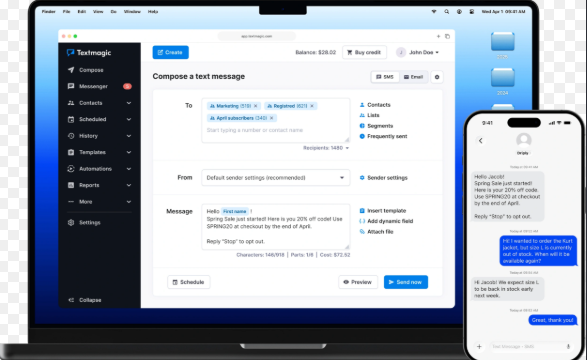This screenshot has width=587, height=360.
Task: Click Attach file
Action: coord(377,232)
